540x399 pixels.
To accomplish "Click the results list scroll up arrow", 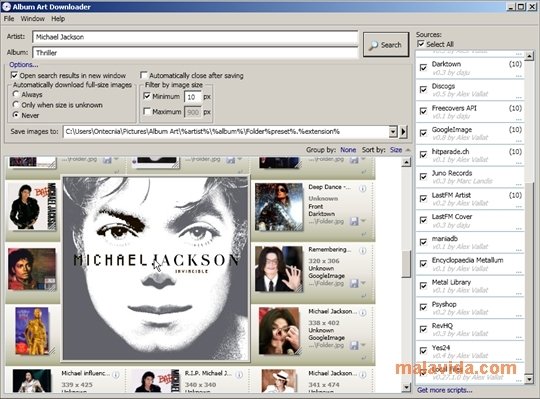I will (406, 162).
